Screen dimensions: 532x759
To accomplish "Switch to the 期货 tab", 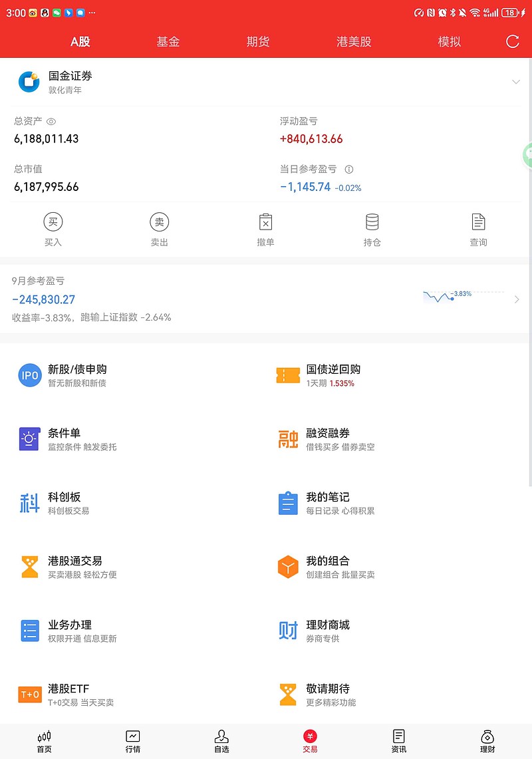I will click(x=258, y=42).
